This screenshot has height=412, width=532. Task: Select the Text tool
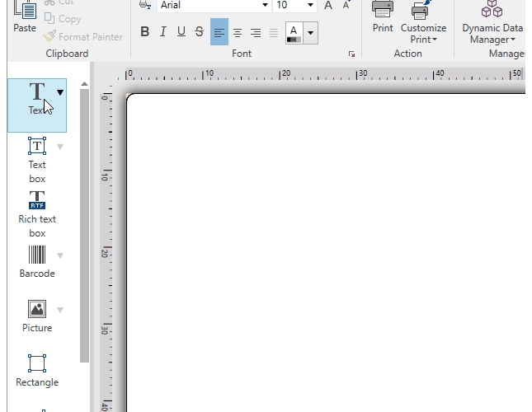pyautogui.click(x=37, y=100)
